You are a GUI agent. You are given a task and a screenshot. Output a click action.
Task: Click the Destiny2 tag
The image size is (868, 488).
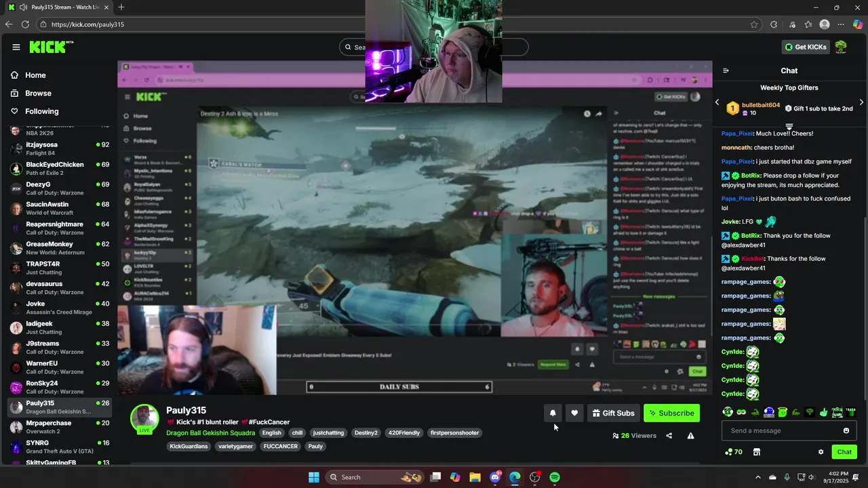click(x=366, y=432)
